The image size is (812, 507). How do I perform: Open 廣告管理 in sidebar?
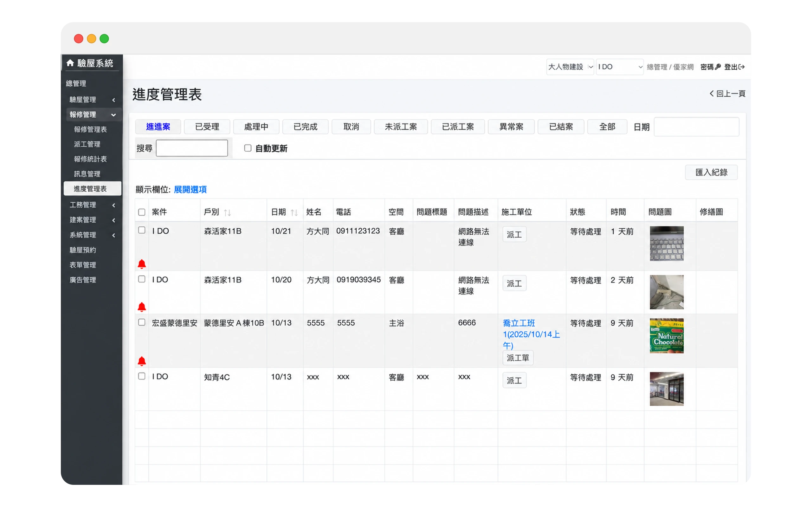(x=82, y=280)
